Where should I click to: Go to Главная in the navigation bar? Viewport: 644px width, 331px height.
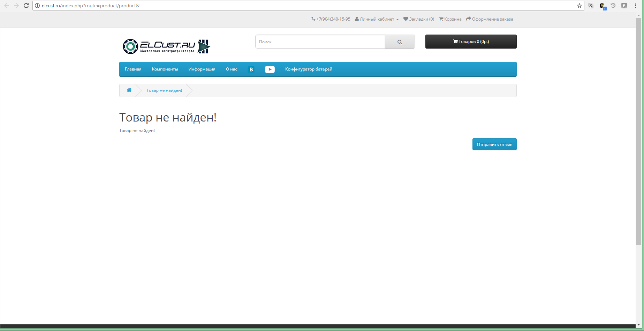tap(133, 69)
